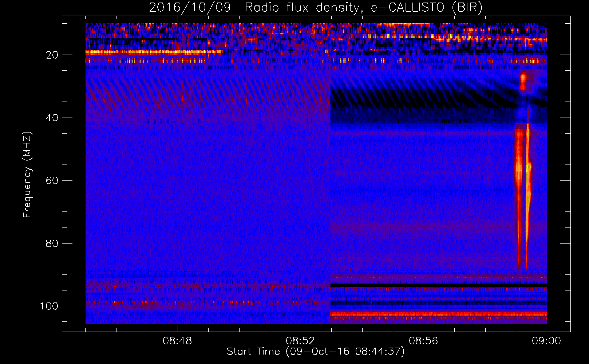Click the 60 frequency tick label

pyautogui.click(x=52, y=181)
